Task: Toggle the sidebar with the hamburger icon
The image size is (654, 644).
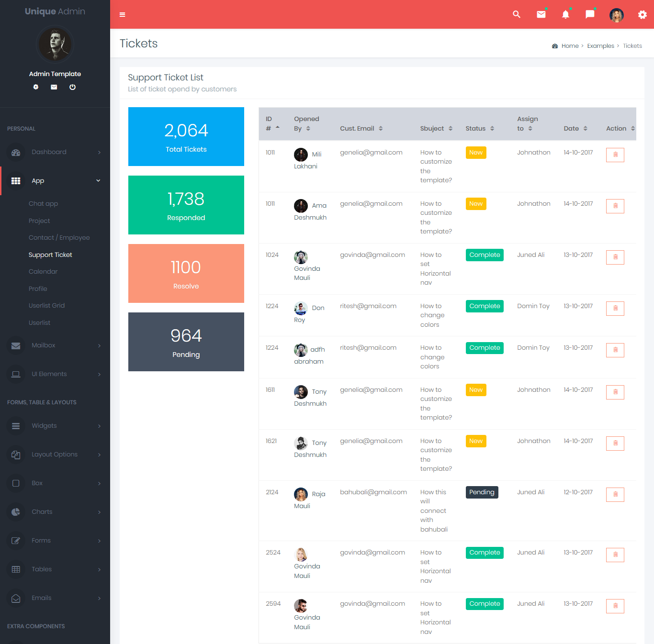Action: coord(123,14)
